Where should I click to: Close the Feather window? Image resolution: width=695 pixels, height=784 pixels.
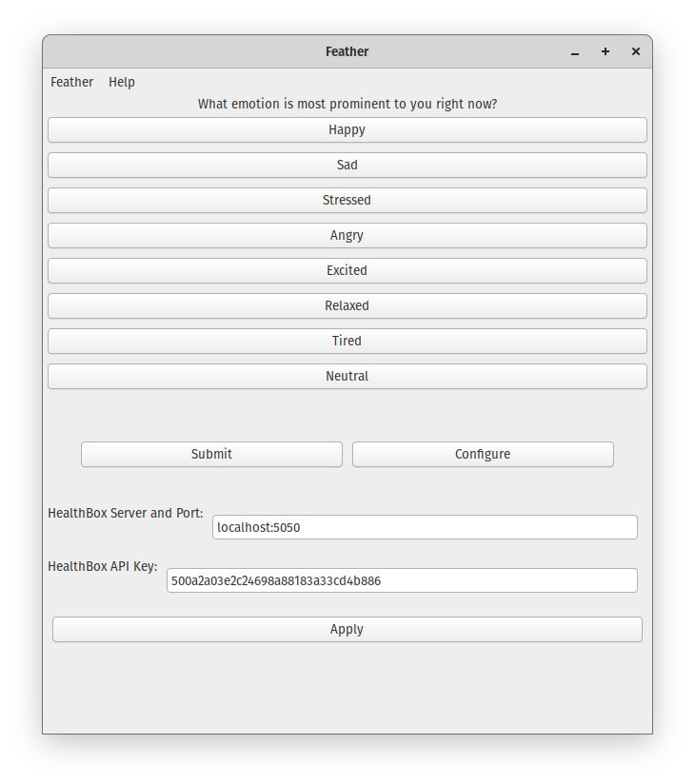(636, 52)
